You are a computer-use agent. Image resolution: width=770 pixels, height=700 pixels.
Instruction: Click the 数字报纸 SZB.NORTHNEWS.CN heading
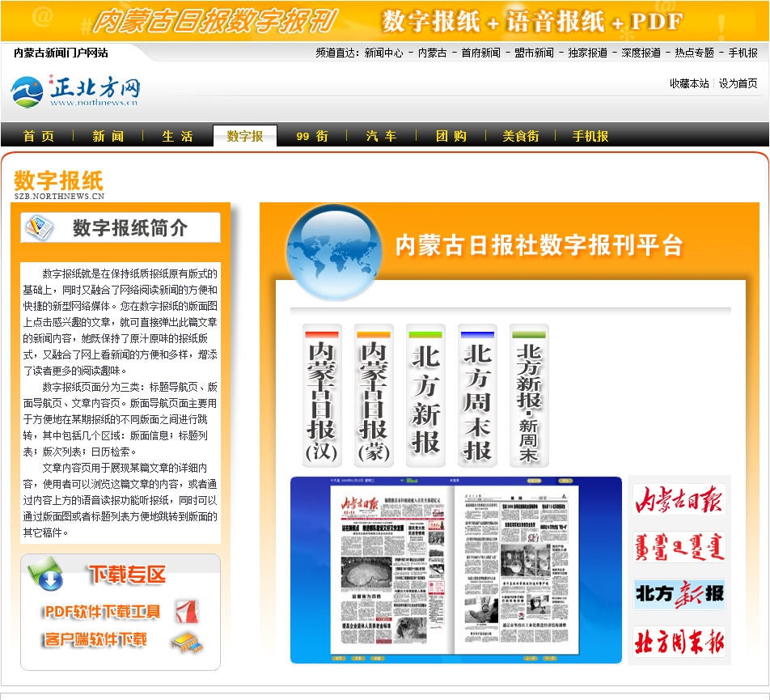coord(59,185)
